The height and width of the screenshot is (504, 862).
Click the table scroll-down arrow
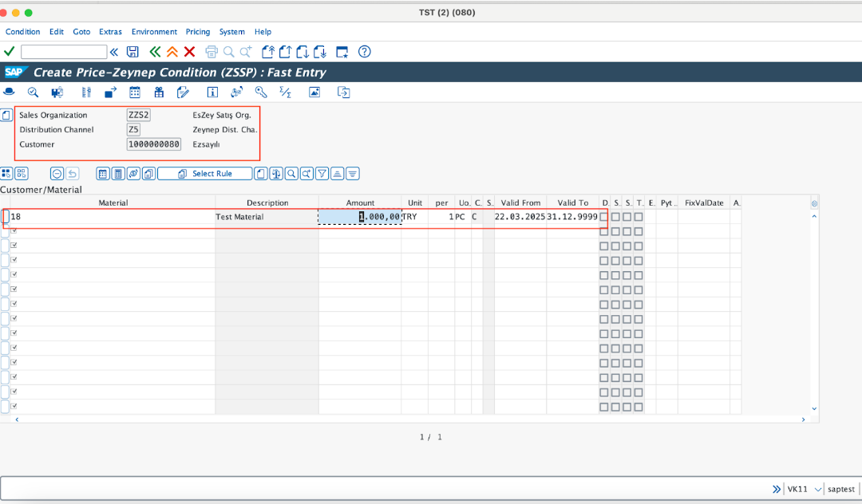point(814,409)
